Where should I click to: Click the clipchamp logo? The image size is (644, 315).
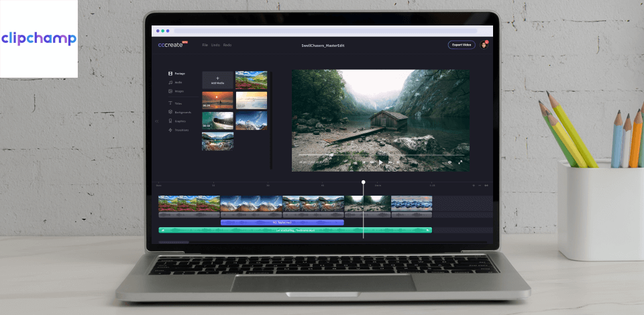click(39, 39)
